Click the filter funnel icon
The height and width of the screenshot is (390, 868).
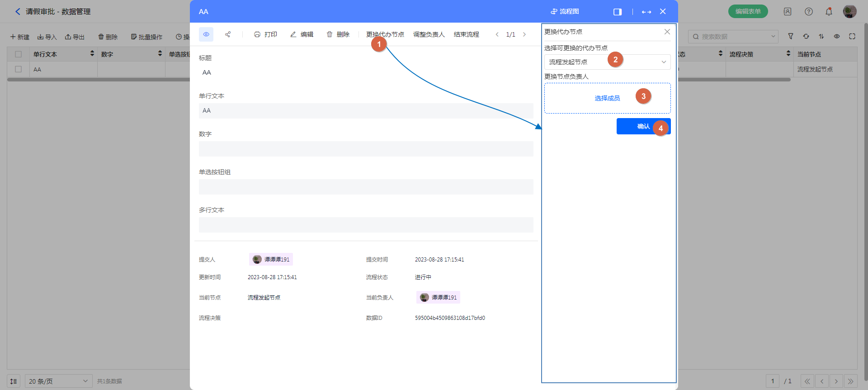pyautogui.click(x=791, y=36)
